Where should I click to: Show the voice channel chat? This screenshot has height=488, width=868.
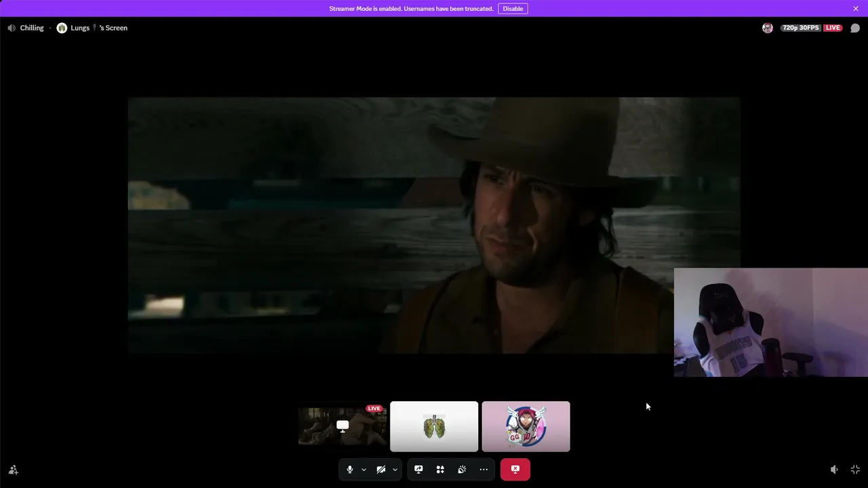click(x=855, y=28)
